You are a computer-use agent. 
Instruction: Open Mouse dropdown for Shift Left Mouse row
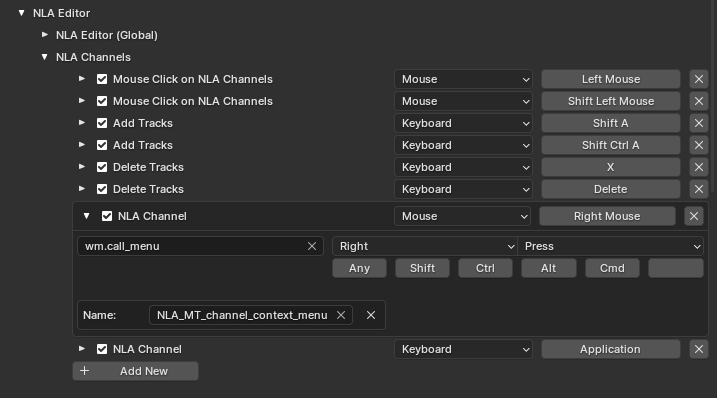click(x=463, y=101)
